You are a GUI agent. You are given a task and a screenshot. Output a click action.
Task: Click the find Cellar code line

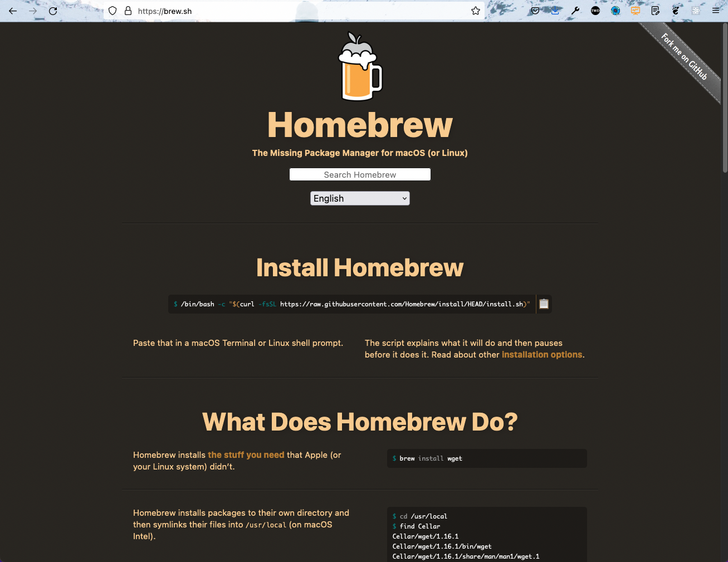[x=416, y=526]
